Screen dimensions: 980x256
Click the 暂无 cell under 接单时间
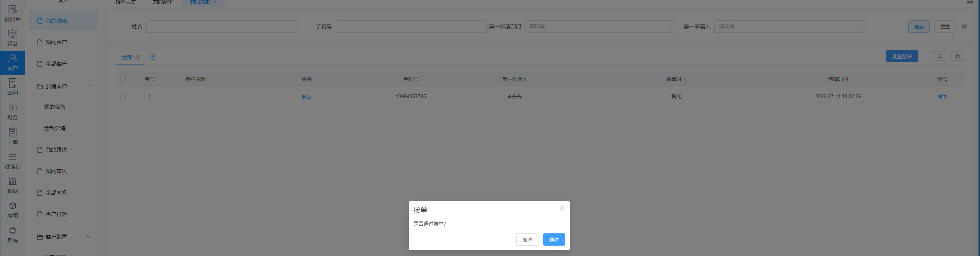tap(676, 96)
